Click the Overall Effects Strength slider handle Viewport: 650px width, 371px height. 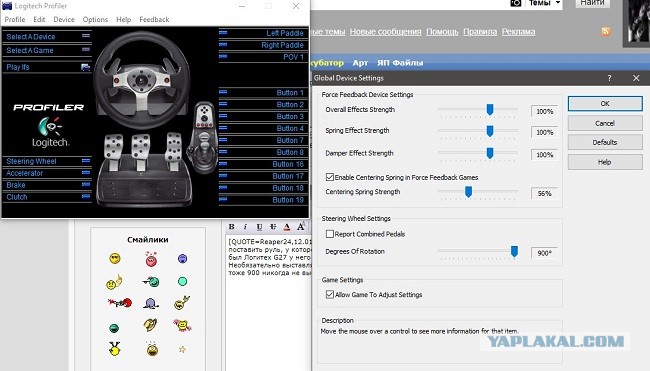tap(490, 109)
